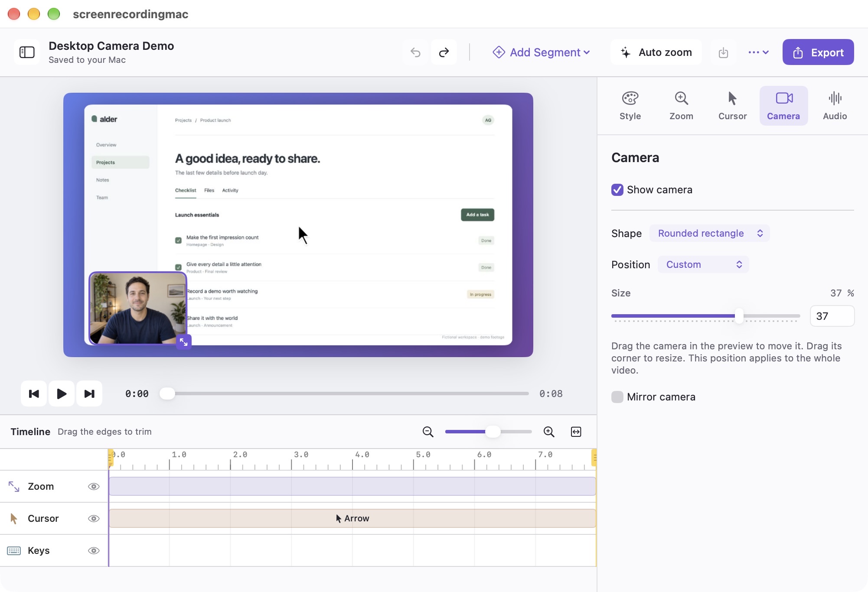Screen dimensions: 868x592
Task: Play the video preview
Action: (x=62, y=394)
